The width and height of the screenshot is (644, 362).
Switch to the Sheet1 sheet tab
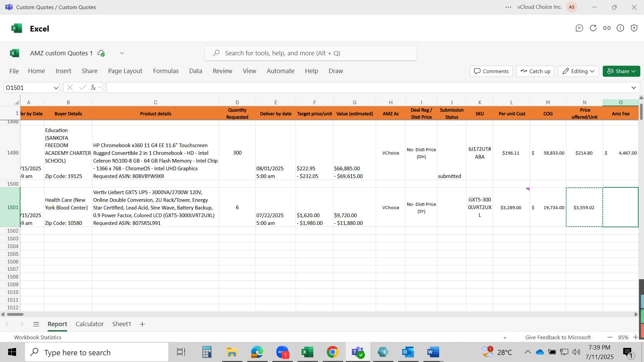pyautogui.click(x=121, y=324)
